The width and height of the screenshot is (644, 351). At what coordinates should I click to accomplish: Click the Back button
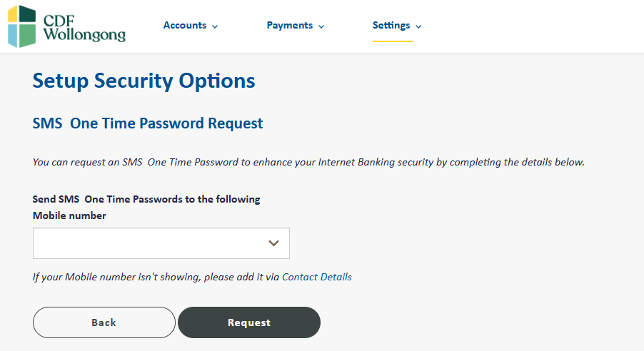[104, 322]
